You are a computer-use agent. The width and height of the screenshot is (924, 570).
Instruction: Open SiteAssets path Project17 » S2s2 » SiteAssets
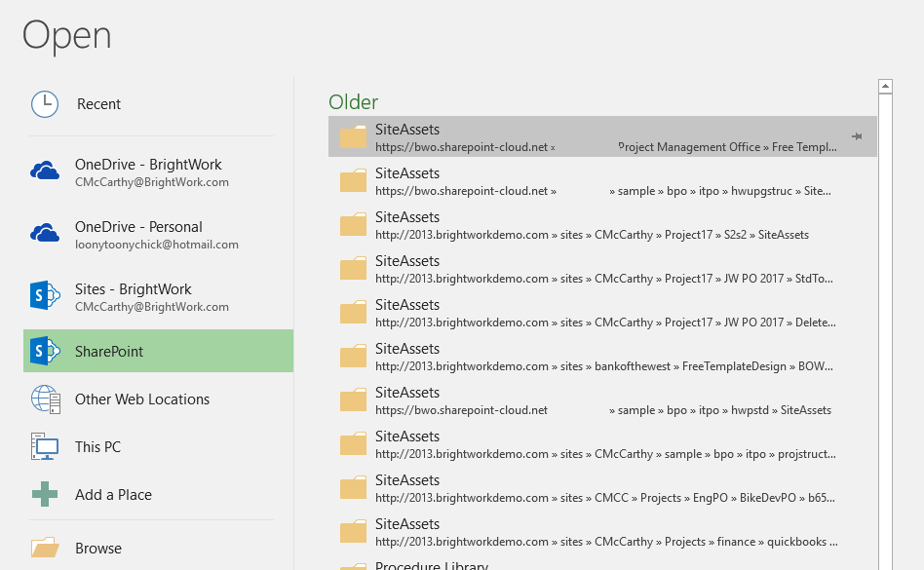[602, 224]
